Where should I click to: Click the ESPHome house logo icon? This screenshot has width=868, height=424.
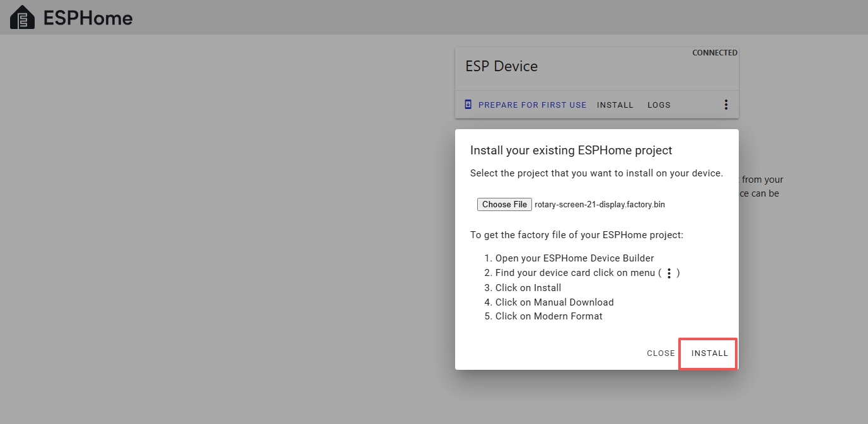pos(23,18)
